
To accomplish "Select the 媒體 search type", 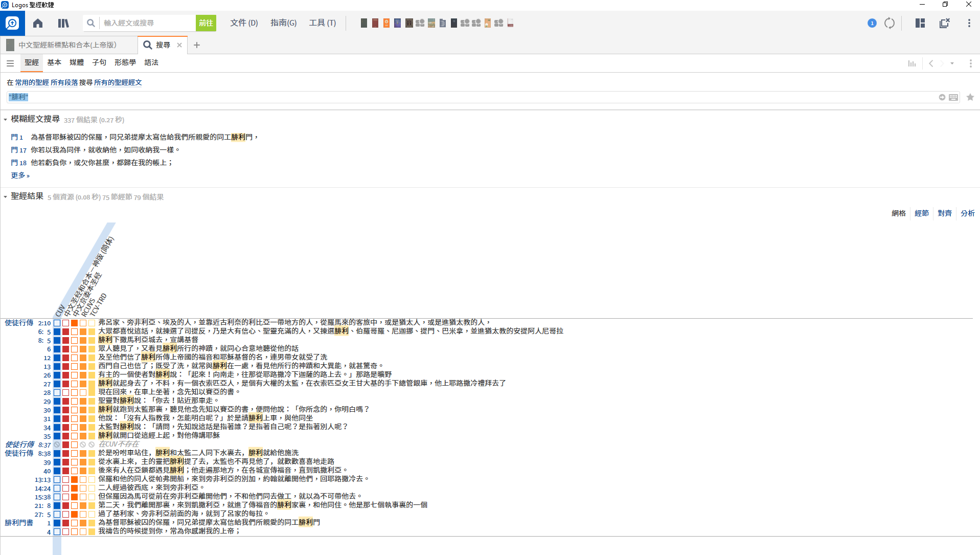I will 77,62.
